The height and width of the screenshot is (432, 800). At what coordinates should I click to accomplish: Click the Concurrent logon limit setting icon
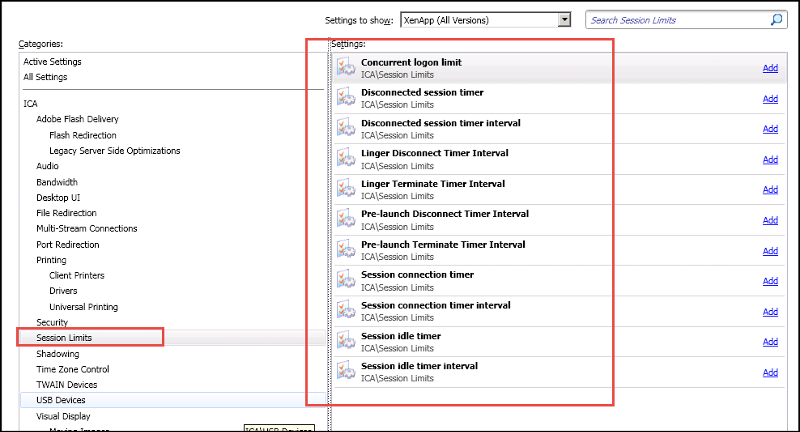click(x=346, y=67)
